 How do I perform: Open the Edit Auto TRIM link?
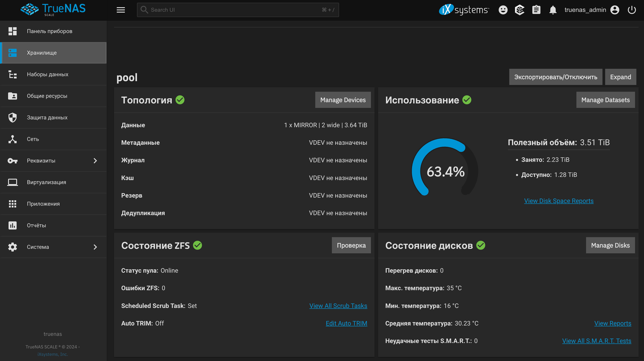[346, 323]
